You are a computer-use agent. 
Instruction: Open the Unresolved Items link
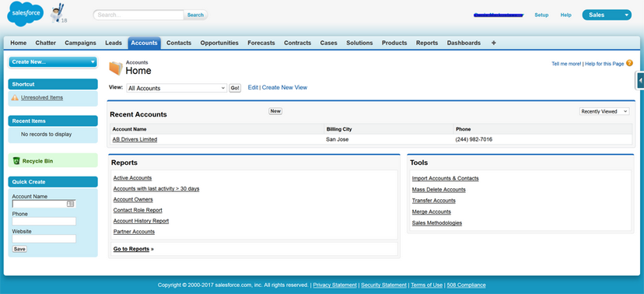point(42,98)
